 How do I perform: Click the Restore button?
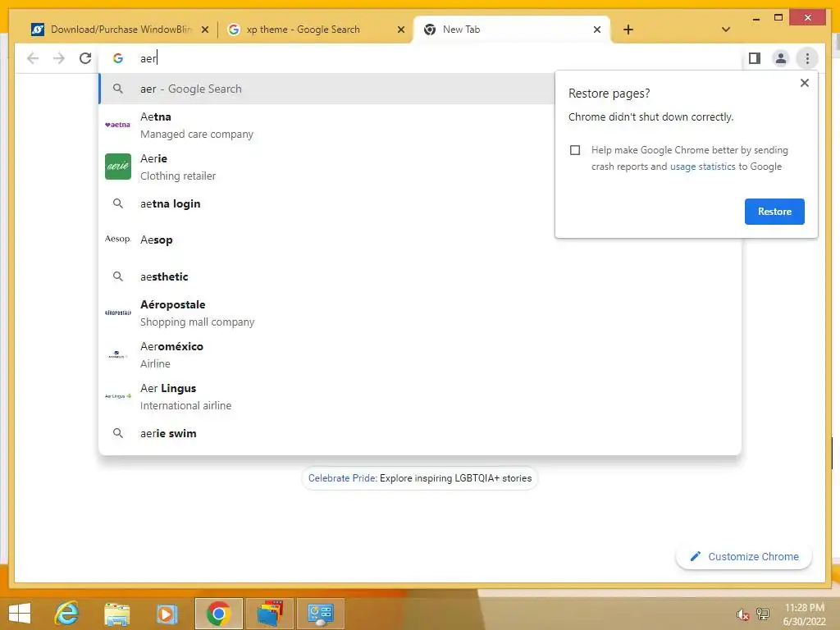(x=774, y=212)
